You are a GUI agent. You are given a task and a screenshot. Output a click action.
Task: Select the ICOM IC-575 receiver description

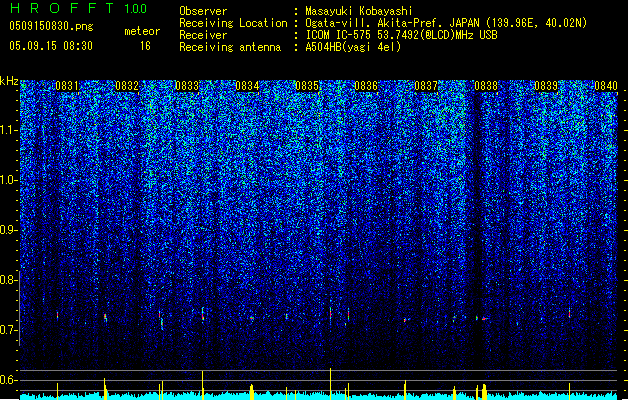point(402,35)
